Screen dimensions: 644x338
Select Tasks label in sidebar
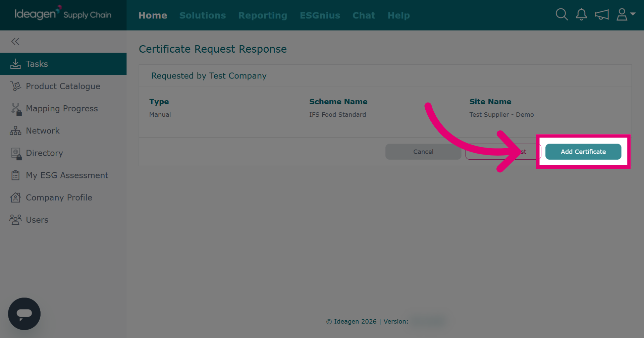coord(37,64)
